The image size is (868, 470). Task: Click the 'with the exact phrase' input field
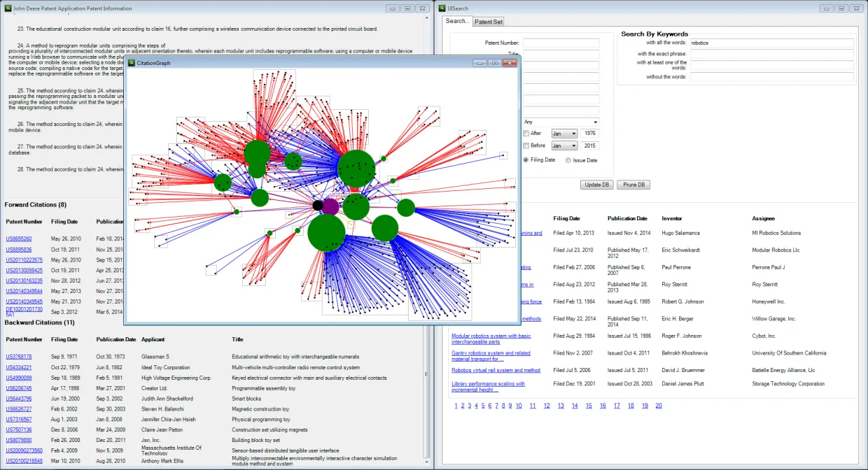pos(771,54)
